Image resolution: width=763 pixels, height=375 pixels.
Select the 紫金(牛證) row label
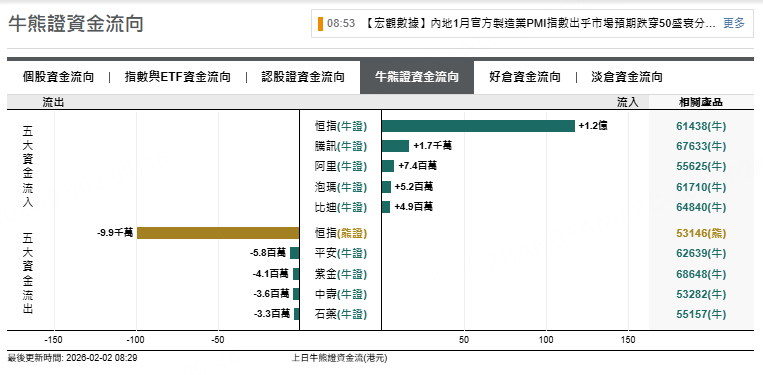point(341,274)
